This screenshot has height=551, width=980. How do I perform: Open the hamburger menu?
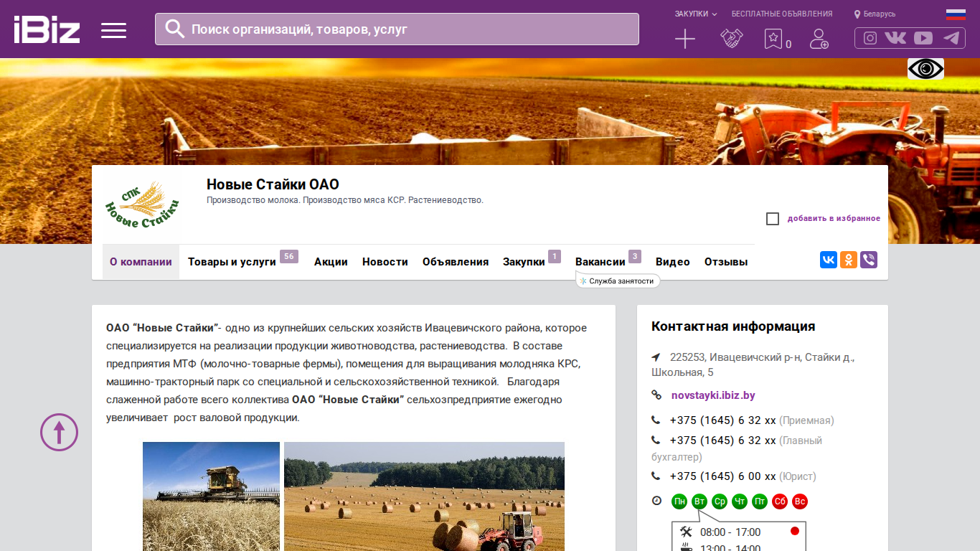click(x=113, y=30)
